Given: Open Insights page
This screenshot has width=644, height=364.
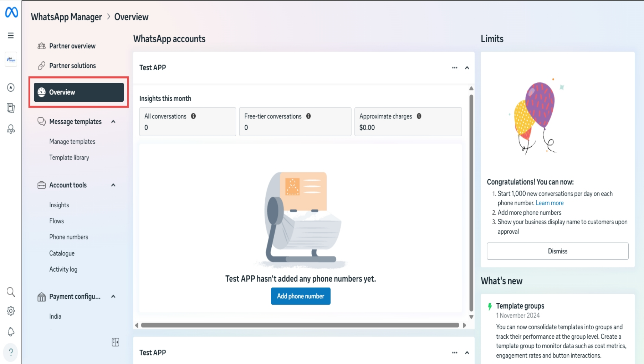Looking at the screenshot, I should 59,205.
